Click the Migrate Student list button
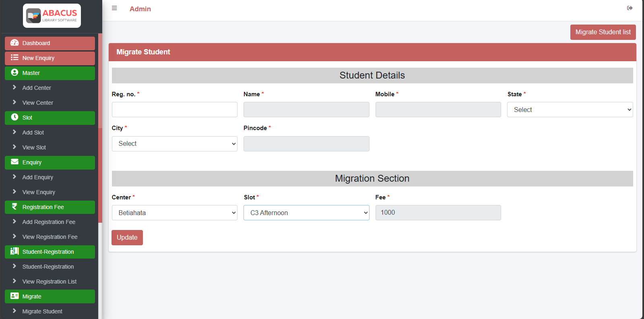The image size is (644, 319). (x=603, y=32)
